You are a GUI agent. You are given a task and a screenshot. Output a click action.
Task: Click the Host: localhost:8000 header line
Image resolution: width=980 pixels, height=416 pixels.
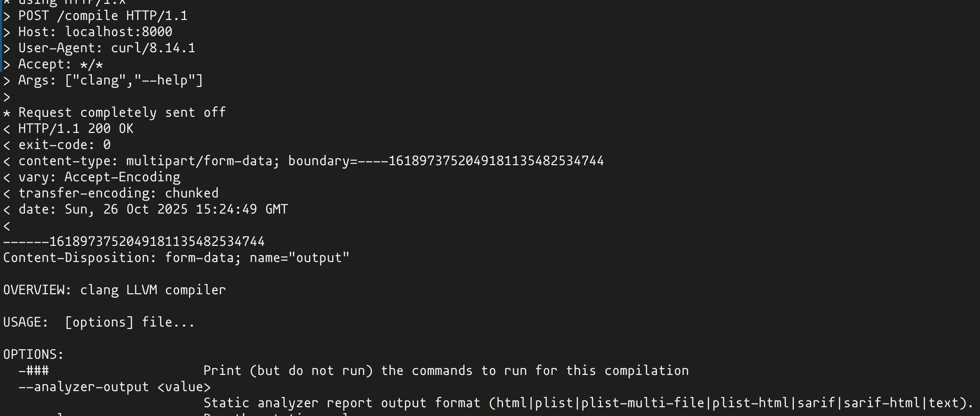coord(88,32)
